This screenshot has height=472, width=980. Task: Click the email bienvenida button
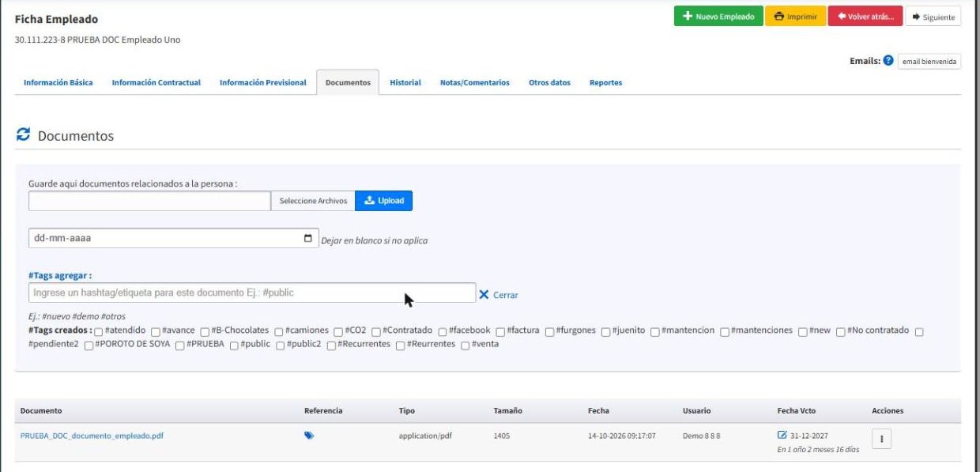tap(929, 61)
